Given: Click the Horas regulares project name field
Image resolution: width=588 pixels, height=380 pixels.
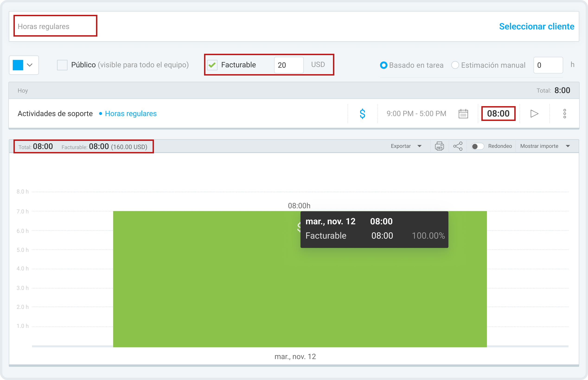Looking at the screenshot, I should click(x=55, y=26).
